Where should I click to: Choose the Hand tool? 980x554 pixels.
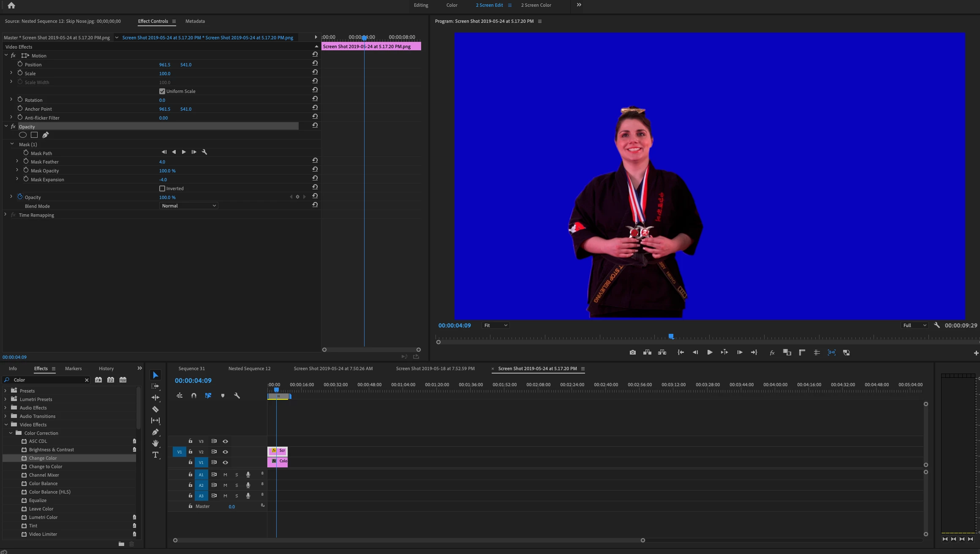point(155,443)
